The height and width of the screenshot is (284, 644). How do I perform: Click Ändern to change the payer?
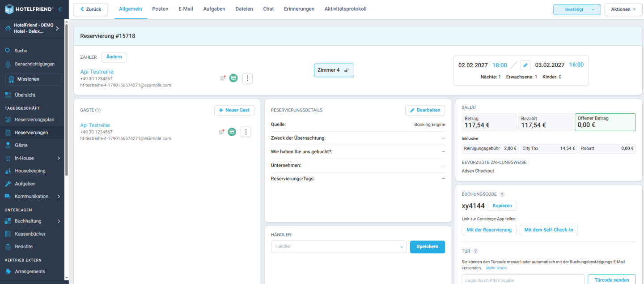[x=114, y=57]
